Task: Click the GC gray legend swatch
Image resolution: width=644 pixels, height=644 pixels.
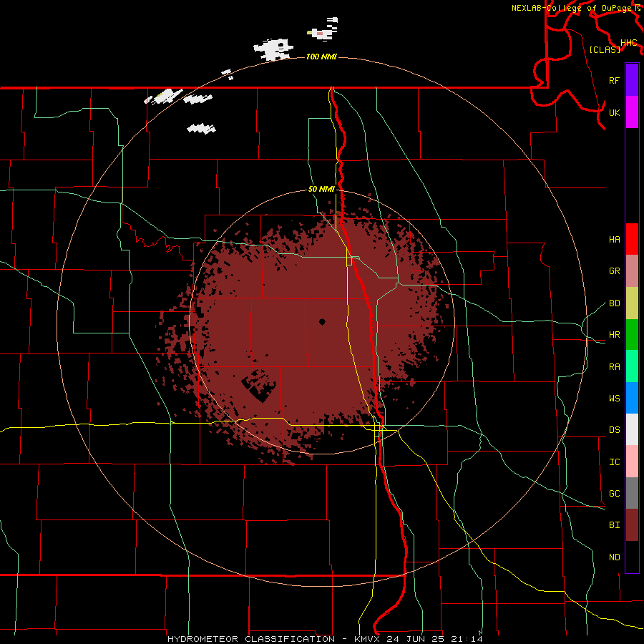Action: pyautogui.click(x=632, y=493)
